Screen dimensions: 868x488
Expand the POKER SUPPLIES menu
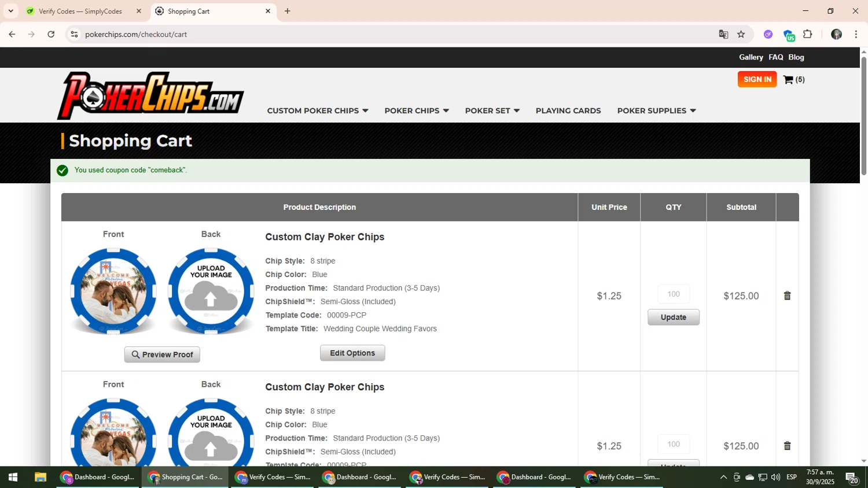tap(657, 110)
